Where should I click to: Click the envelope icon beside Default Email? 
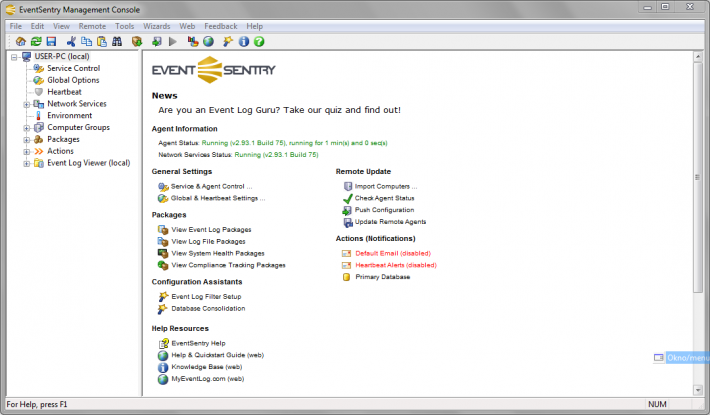click(346, 253)
